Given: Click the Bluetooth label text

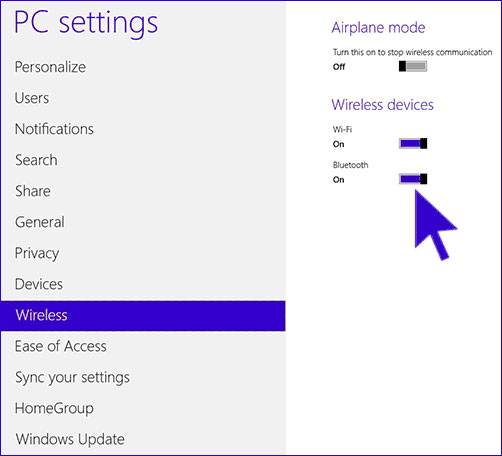Looking at the screenshot, I should click(x=350, y=165).
